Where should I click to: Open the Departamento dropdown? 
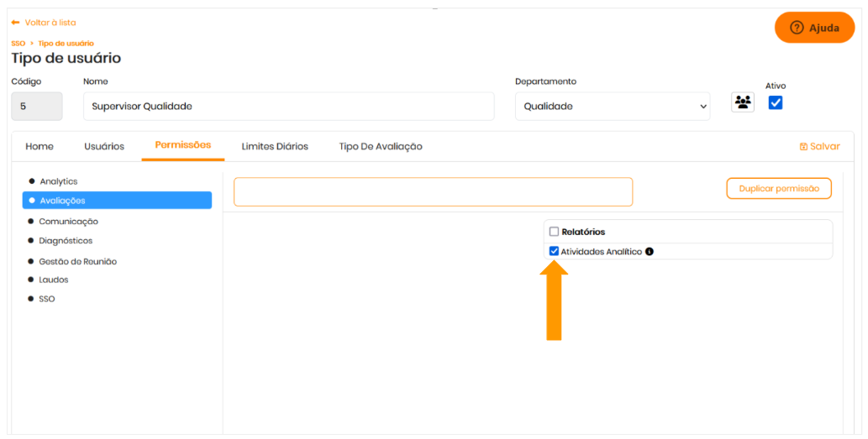(613, 107)
